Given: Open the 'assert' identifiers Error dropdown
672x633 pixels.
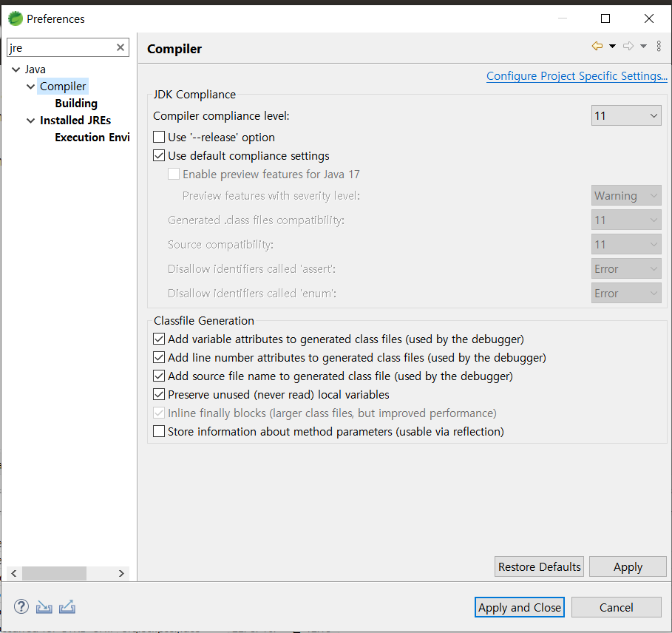Looking at the screenshot, I should pyautogui.click(x=626, y=268).
